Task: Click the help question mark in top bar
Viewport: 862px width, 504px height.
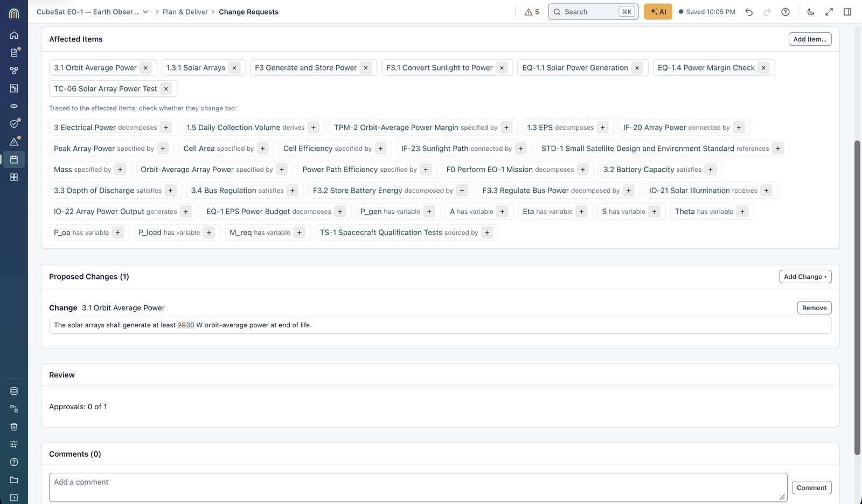Action: (x=785, y=12)
